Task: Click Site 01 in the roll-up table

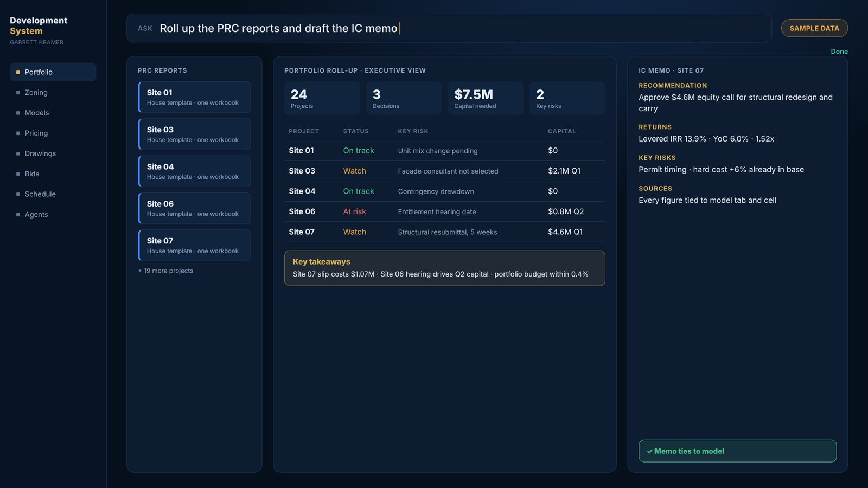Action: pyautogui.click(x=301, y=151)
